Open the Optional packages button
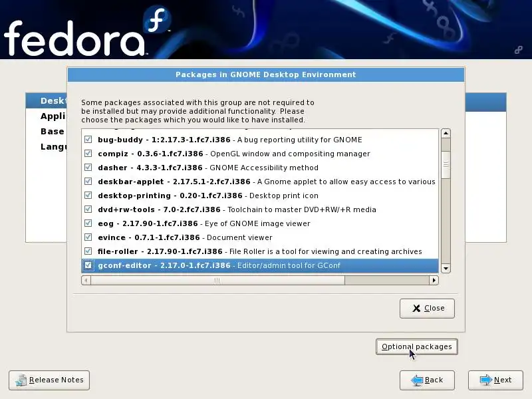This screenshot has width=532, height=399. click(x=417, y=346)
